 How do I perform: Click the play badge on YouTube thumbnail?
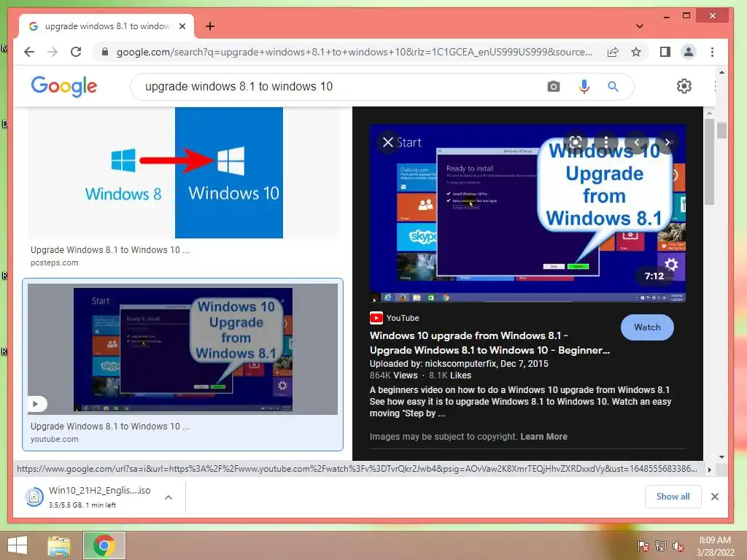[x=36, y=404]
